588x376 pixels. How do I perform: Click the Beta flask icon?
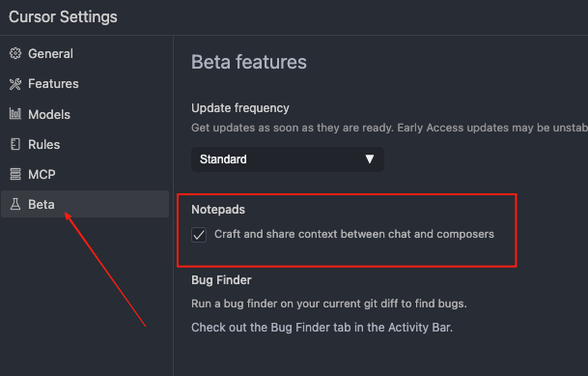(x=15, y=204)
